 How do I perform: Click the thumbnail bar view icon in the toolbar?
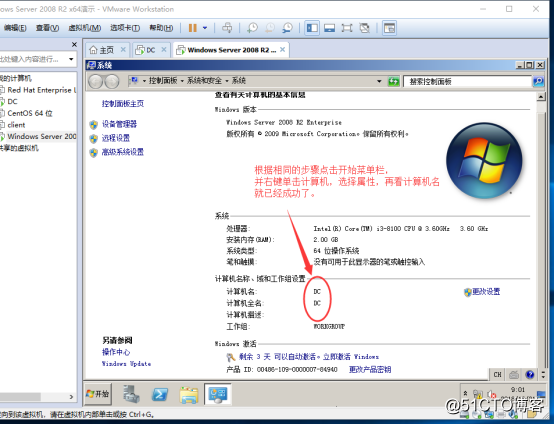click(x=389, y=28)
